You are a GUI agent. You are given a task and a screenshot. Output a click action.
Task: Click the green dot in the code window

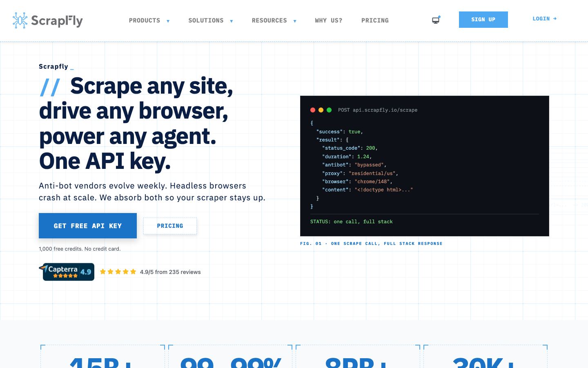coord(329,110)
